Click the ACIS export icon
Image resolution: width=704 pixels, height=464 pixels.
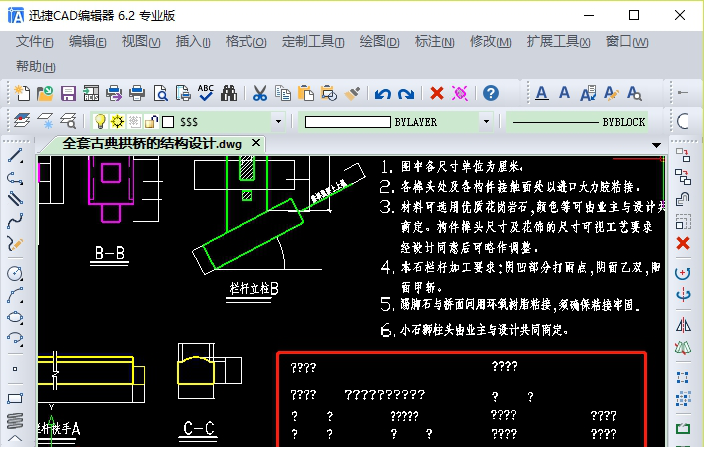pos(91,93)
